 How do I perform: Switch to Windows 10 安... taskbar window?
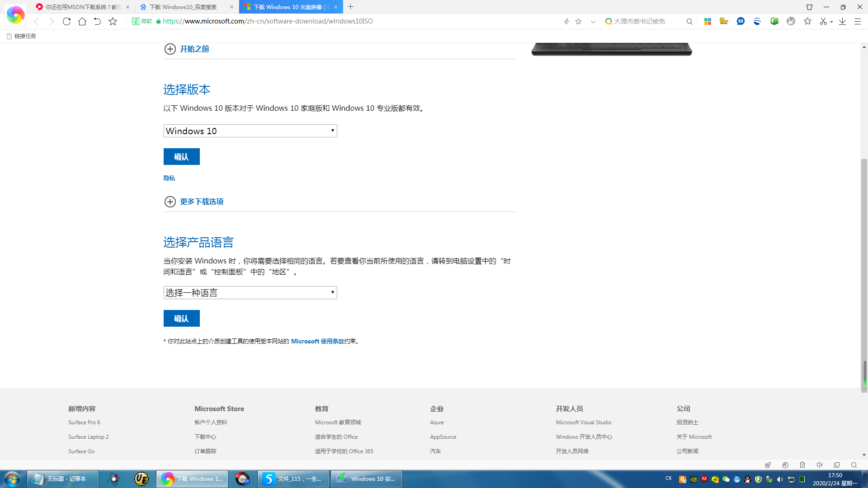[367, 479]
